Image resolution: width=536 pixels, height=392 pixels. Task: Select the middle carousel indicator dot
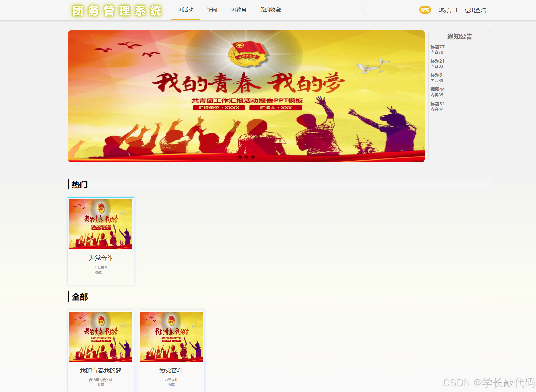246,157
